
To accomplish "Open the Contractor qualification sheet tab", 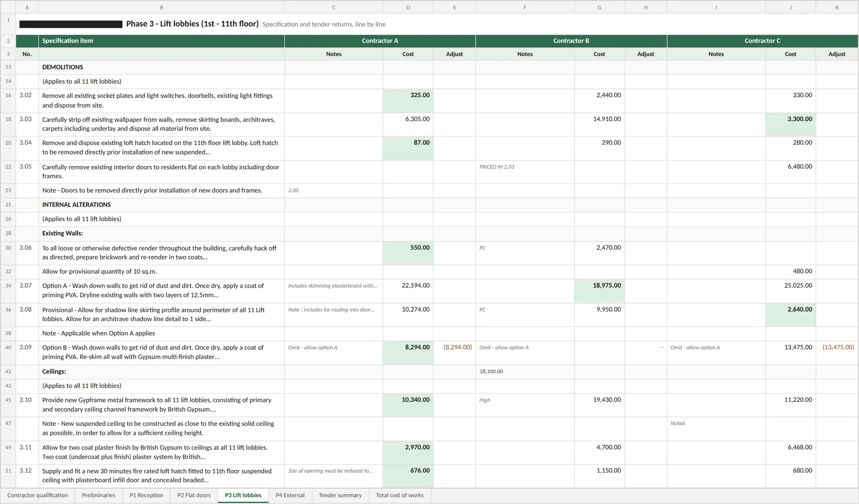I will coord(37,495).
